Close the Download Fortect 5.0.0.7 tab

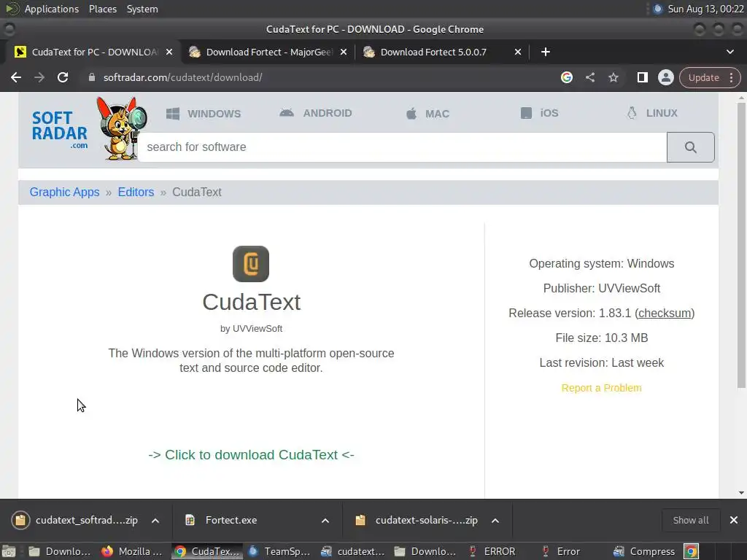coord(518,52)
